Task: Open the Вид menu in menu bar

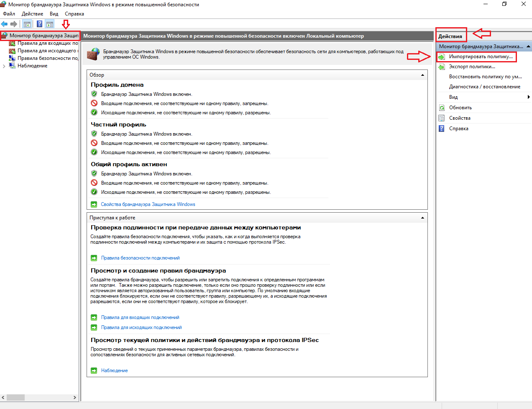Action: 54,14
